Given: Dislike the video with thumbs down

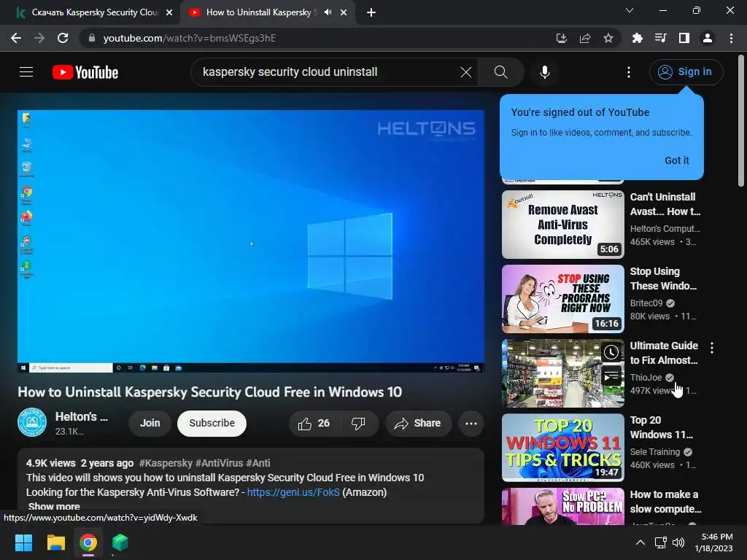Looking at the screenshot, I should pos(359,424).
